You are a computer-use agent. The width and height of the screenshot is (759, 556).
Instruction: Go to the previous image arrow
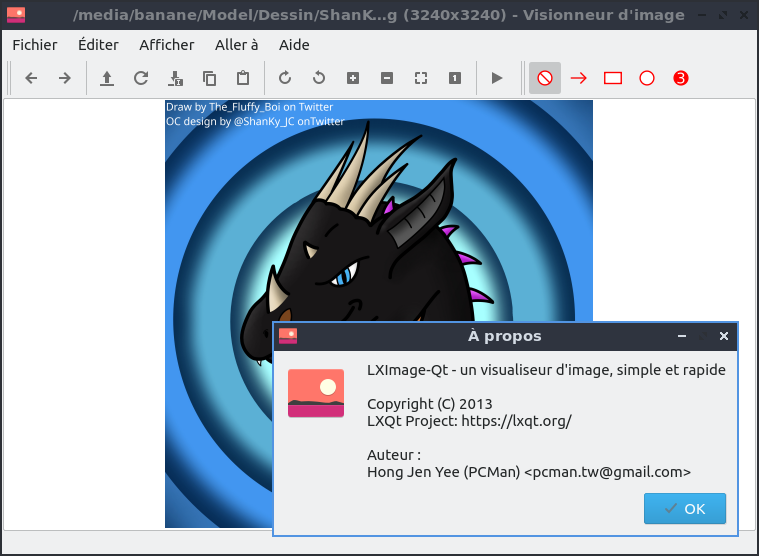point(31,78)
